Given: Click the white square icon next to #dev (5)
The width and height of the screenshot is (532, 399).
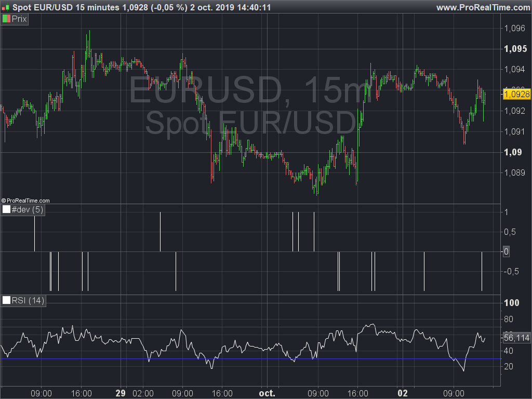Looking at the screenshot, I should coord(6,209).
